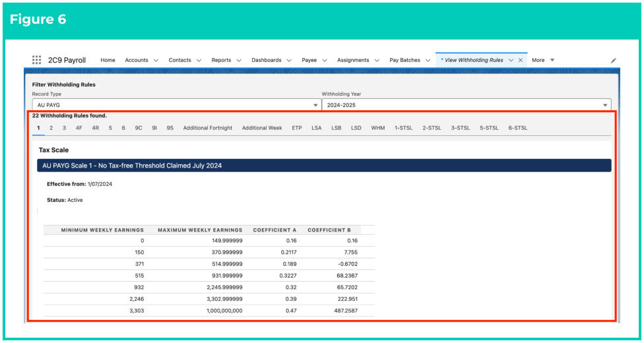Open the Assignments tab

pyautogui.click(x=353, y=60)
